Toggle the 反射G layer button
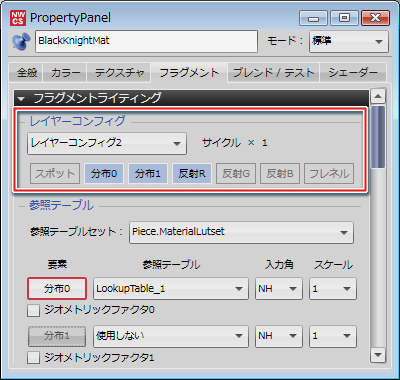400x380 pixels. [x=236, y=173]
